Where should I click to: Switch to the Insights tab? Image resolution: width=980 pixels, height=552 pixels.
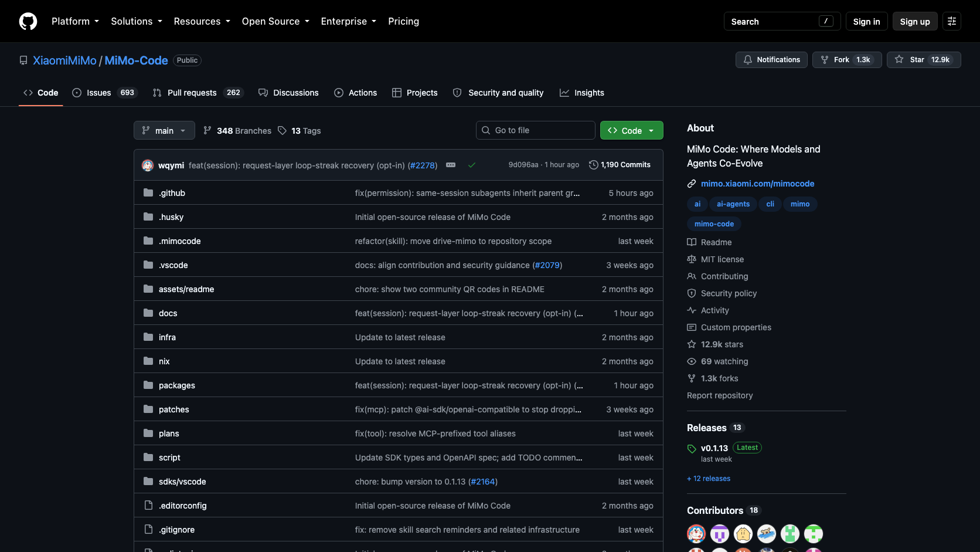(x=582, y=93)
